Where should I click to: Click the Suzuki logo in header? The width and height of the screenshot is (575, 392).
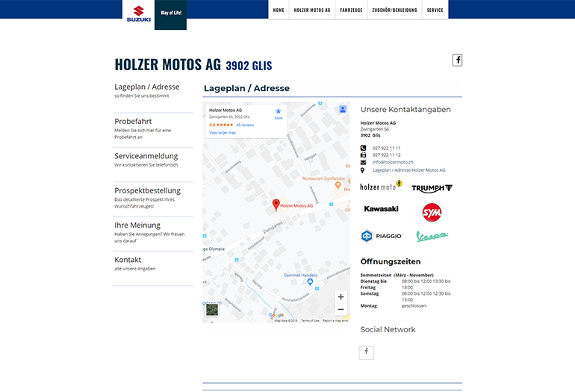click(139, 14)
